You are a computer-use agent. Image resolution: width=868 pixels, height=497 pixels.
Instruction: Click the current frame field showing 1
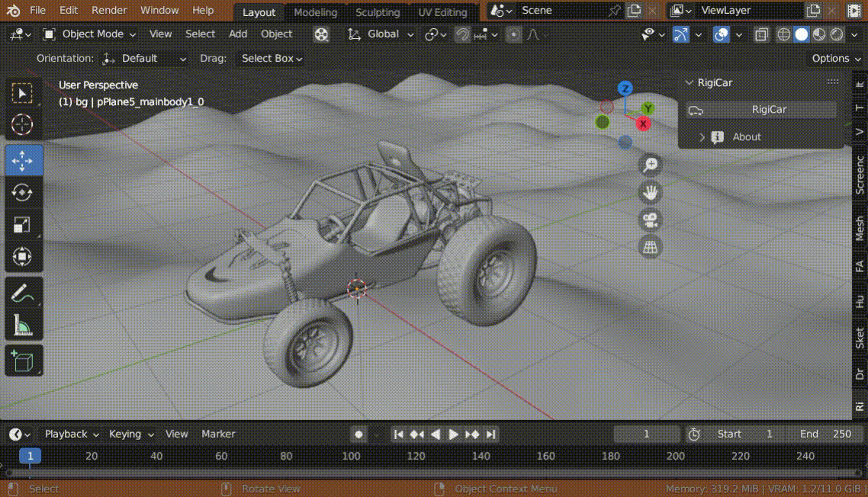646,434
